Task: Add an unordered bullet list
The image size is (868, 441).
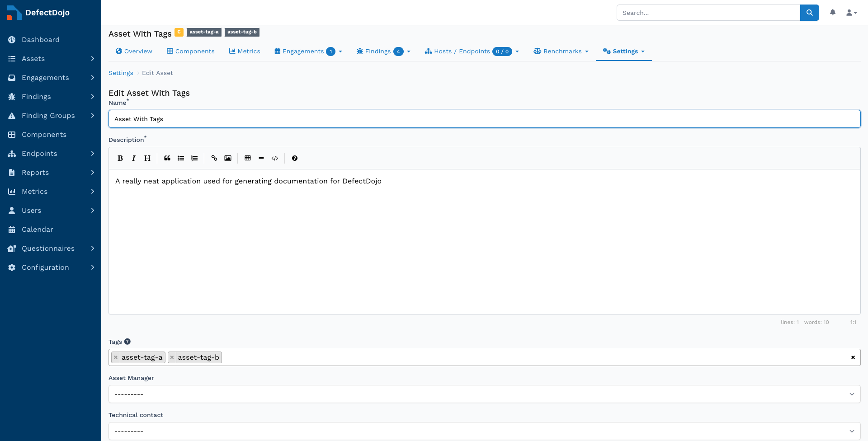Action: (181, 158)
